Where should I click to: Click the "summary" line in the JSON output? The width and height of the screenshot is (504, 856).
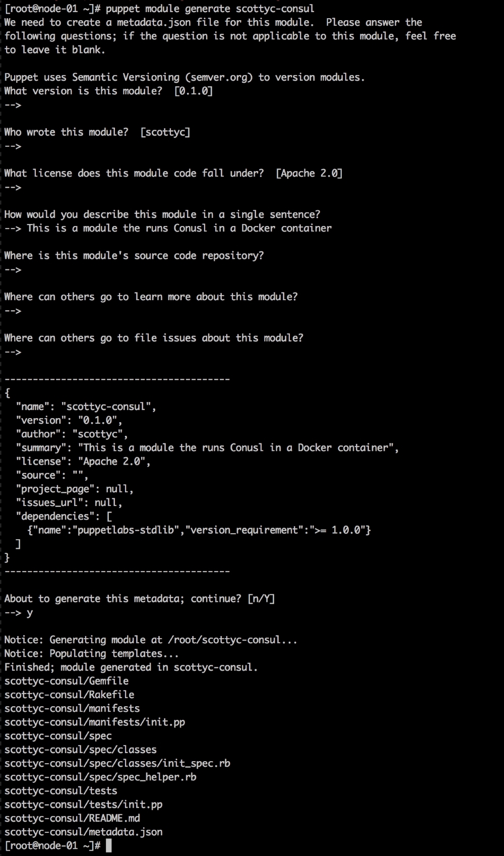(207, 448)
